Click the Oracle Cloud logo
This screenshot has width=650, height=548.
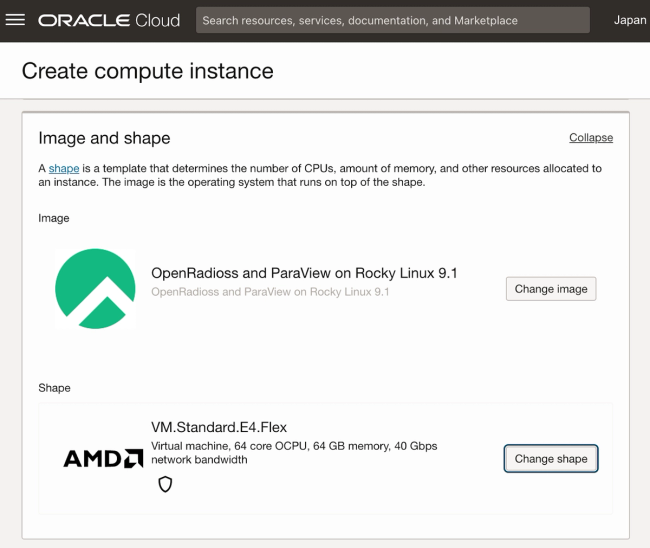coord(109,20)
